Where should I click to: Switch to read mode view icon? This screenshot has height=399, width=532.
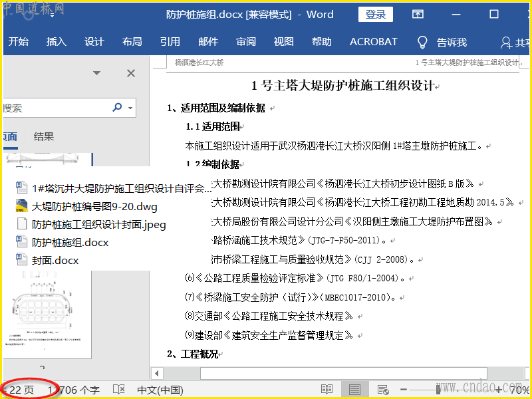(327, 389)
